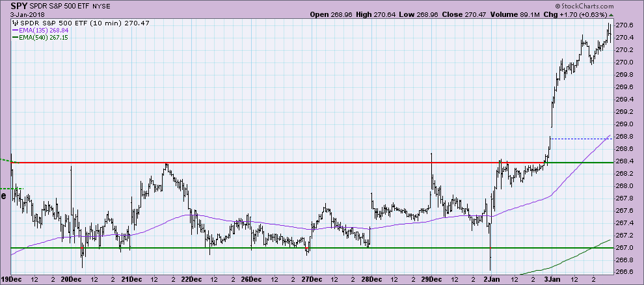Screen dimensions: 644x285
Task: Select the 22Dec date on time axis
Action: (x=191, y=280)
